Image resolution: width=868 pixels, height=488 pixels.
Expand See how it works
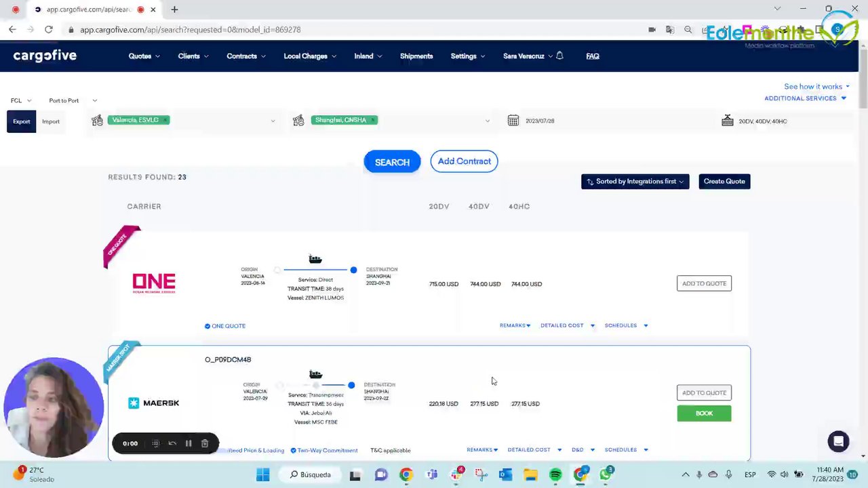817,86
